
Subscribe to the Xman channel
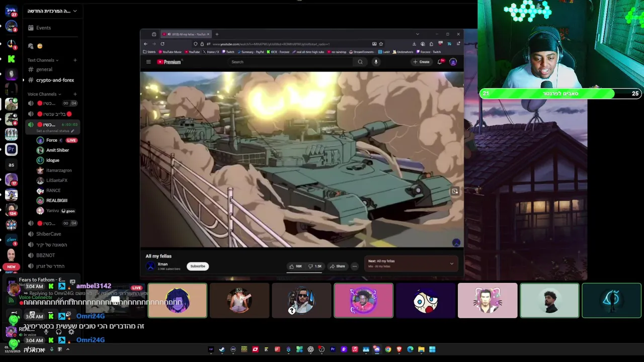pos(198,266)
